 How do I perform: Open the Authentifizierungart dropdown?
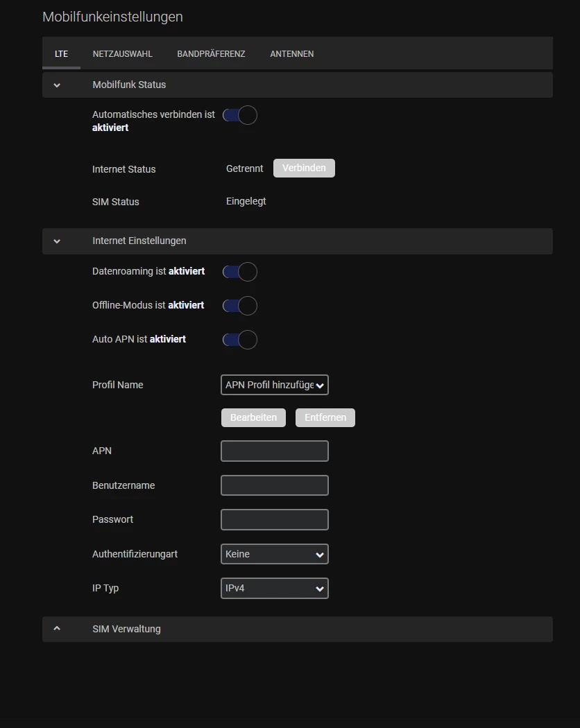(274, 554)
